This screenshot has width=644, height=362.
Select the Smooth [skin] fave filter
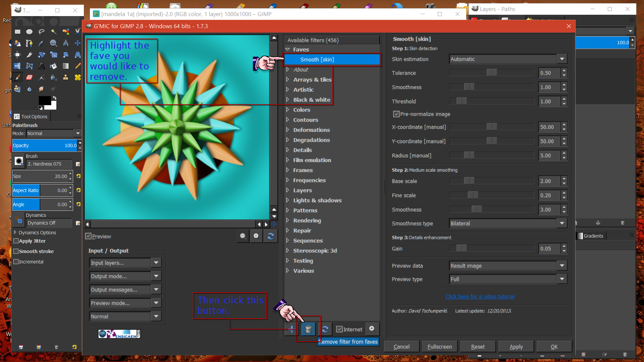coord(332,59)
